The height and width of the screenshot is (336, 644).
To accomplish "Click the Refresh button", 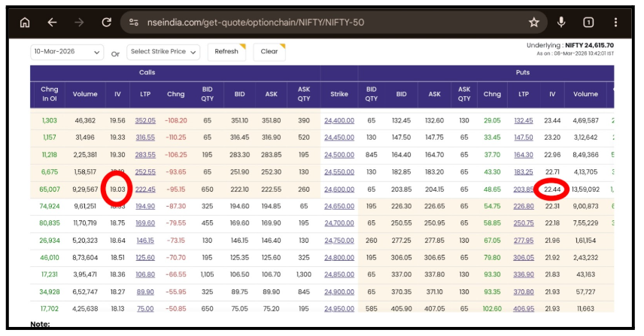I will point(226,52).
